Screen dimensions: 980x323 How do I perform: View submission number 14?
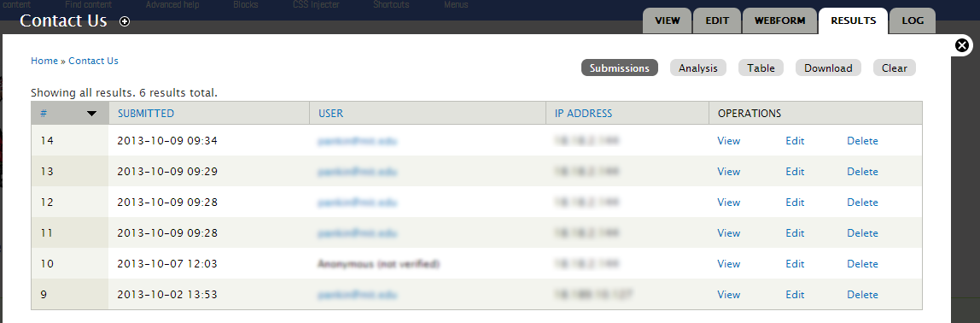[x=729, y=141]
